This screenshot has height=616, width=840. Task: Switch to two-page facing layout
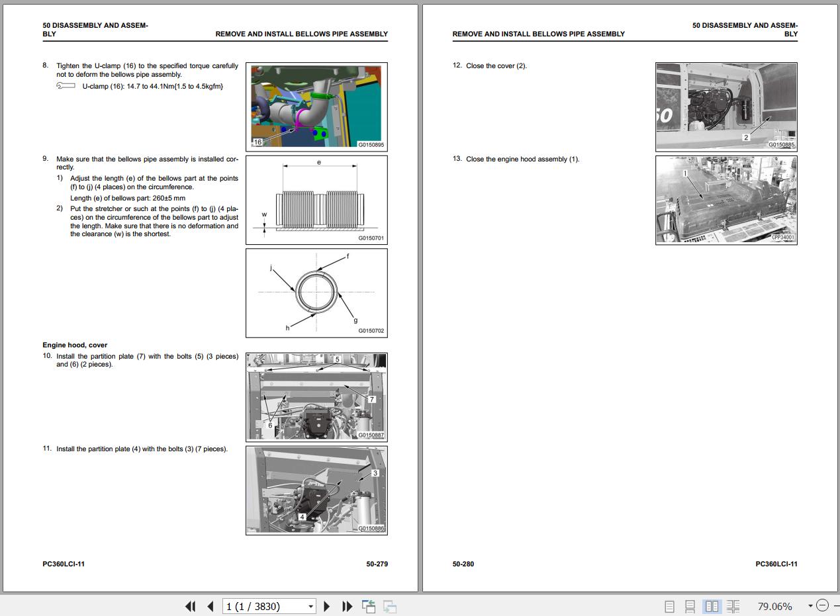[x=712, y=606]
